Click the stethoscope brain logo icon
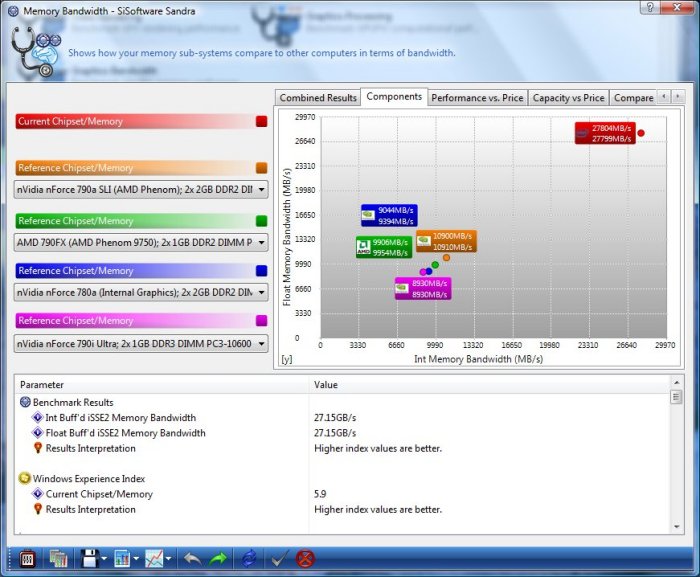 pyautogui.click(x=36, y=52)
